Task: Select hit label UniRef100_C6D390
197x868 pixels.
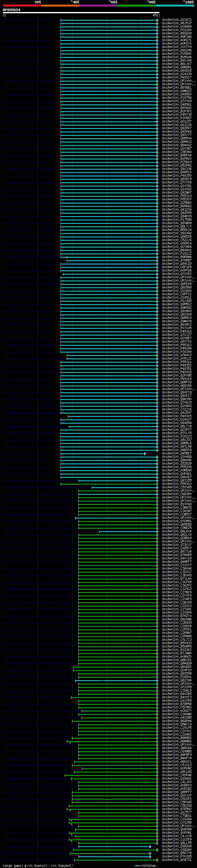Action: [x=177, y=494]
